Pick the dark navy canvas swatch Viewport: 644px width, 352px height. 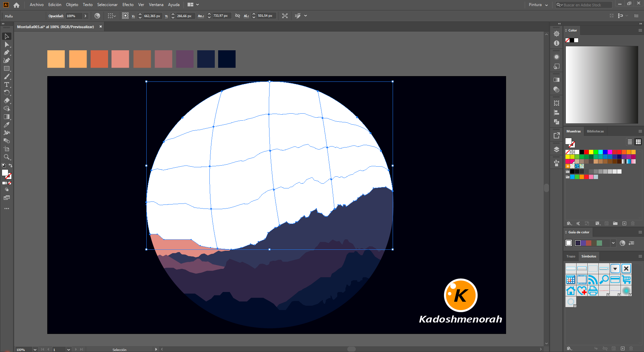click(227, 59)
